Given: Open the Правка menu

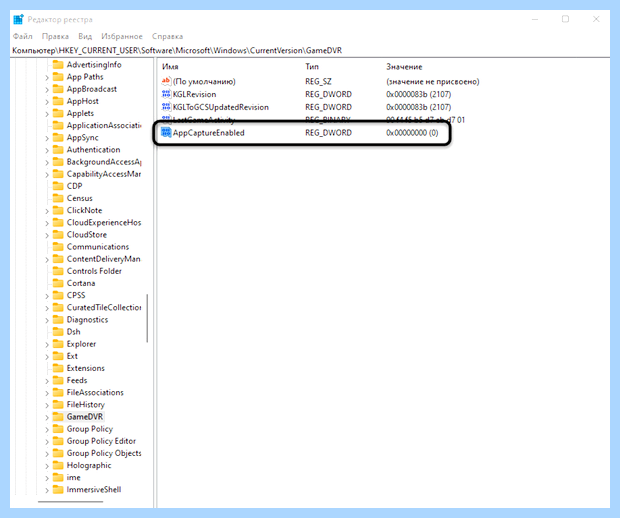Looking at the screenshot, I should pos(55,36).
